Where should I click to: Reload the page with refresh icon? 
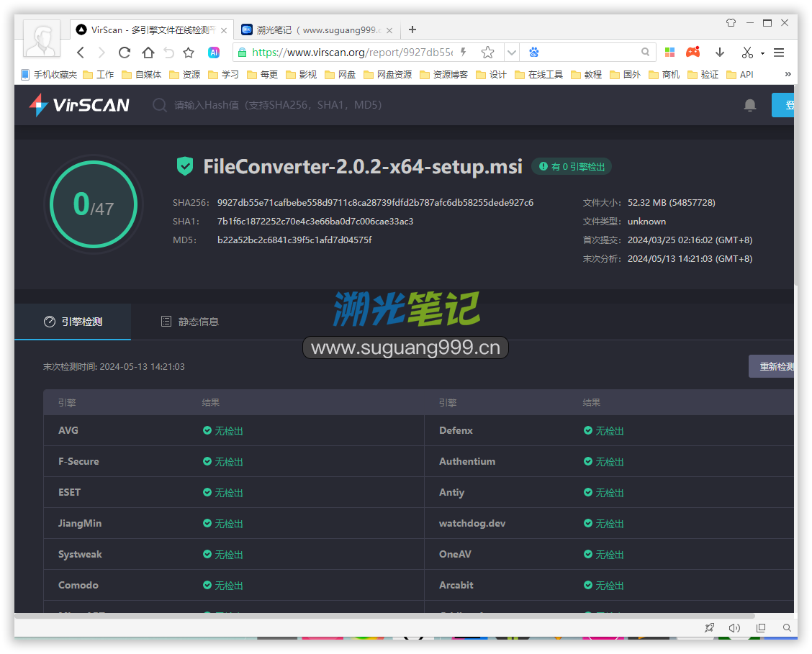125,53
